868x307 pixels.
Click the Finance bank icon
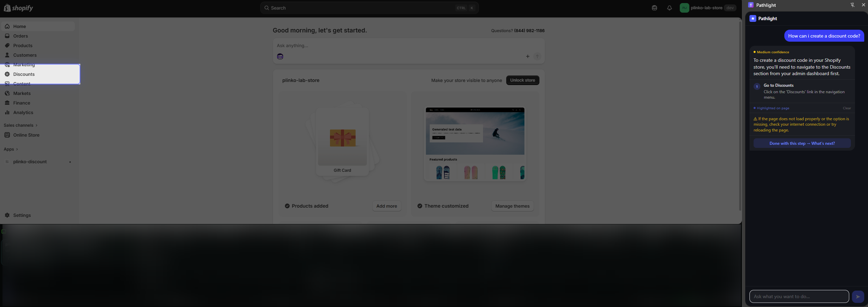click(x=7, y=103)
